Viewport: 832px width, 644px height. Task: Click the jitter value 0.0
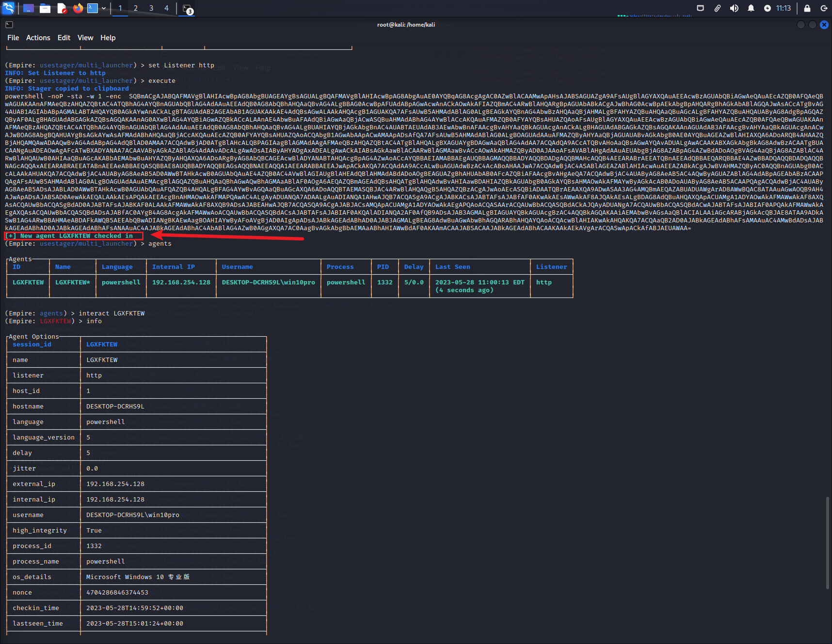pyautogui.click(x=92, y=469)
